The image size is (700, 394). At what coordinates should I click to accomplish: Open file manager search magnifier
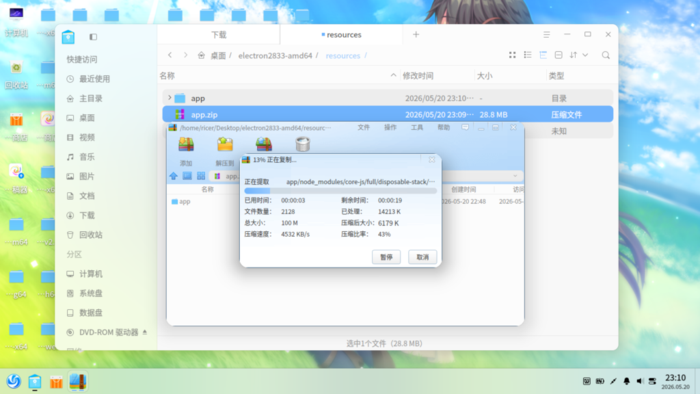click(x=606, y=55)
